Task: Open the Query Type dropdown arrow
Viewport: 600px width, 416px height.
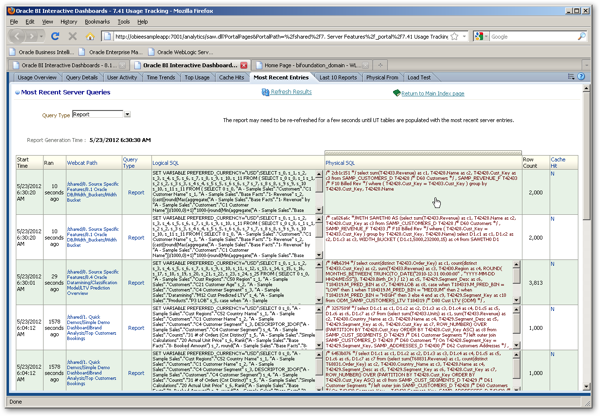Action: 127,114
